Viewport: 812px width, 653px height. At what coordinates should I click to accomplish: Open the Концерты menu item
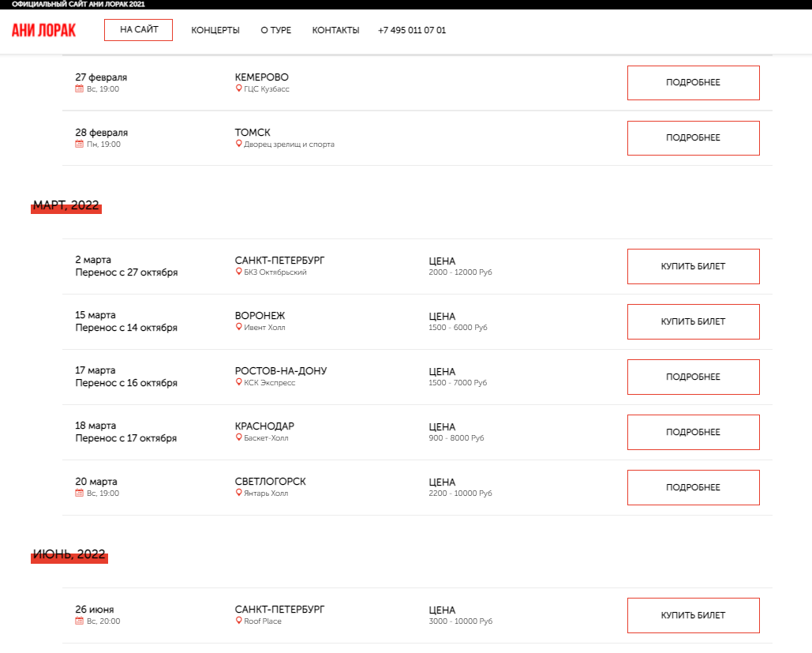tap(215, 31)
